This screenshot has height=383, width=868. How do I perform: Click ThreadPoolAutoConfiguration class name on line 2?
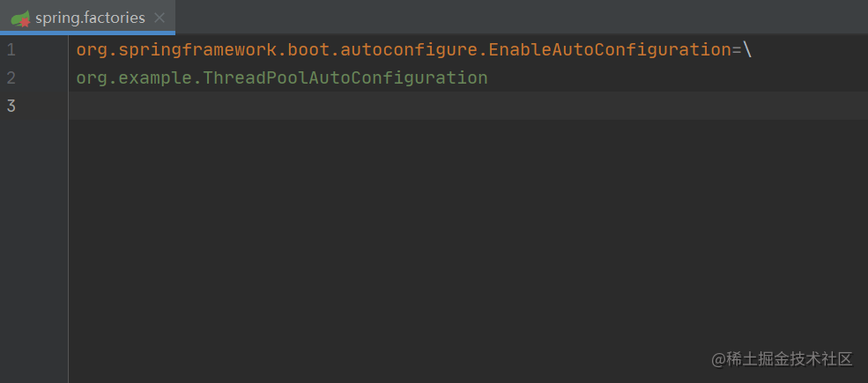[x=345, y=78]
